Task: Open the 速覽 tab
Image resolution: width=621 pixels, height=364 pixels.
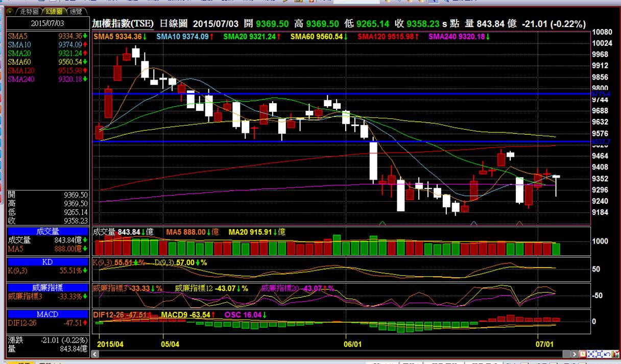Action: 76,11
